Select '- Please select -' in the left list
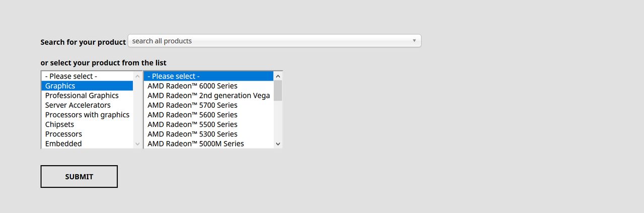Screen dimensions: 644x213 [x=87, y=77]
